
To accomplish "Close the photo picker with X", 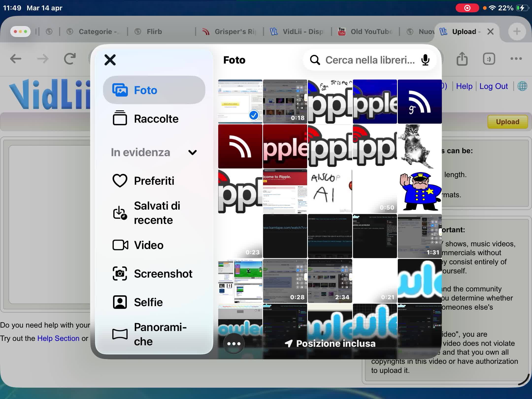I will 110,60.
